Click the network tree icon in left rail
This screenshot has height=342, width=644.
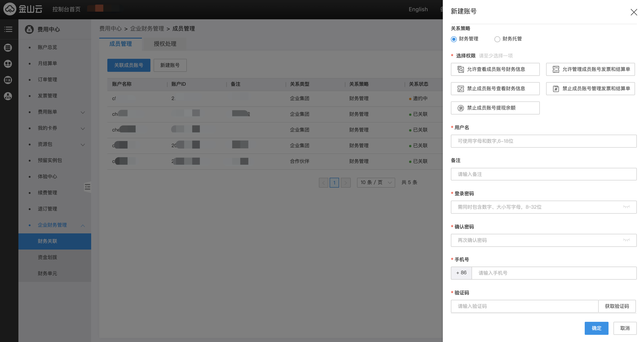pyautogui.click(x=8, y=96)
